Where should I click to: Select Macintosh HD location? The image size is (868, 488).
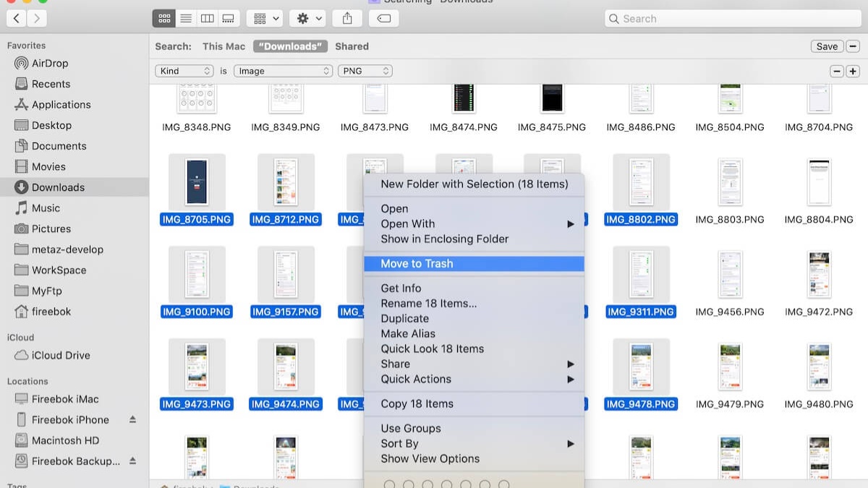(65, 440)
